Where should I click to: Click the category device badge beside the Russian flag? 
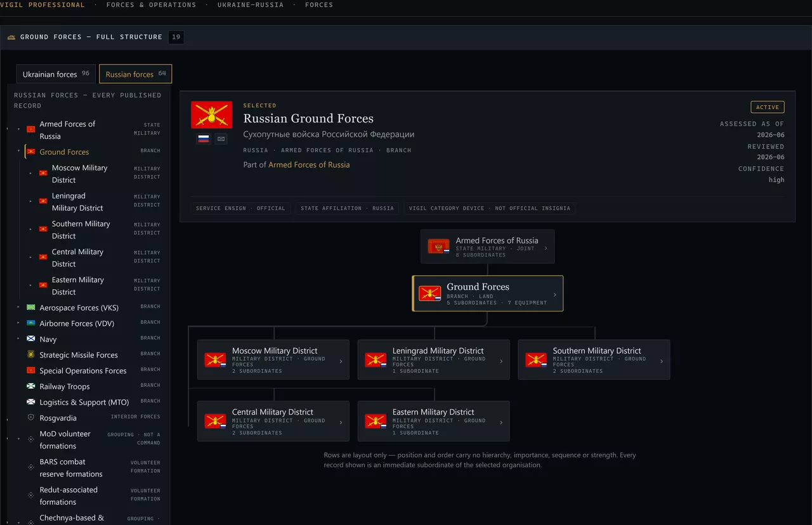[221, 138]
